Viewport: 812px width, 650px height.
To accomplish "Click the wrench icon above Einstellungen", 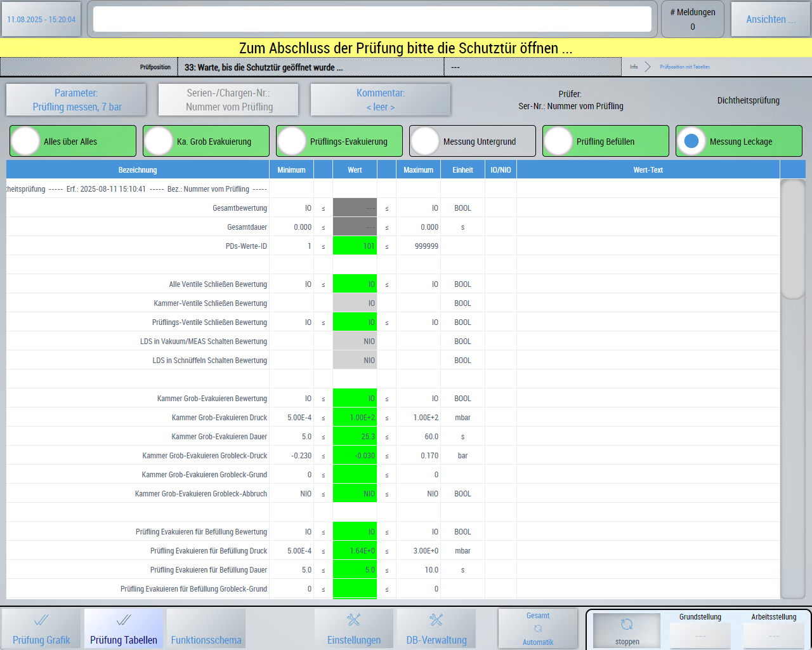I will click(x=354, y=620).
